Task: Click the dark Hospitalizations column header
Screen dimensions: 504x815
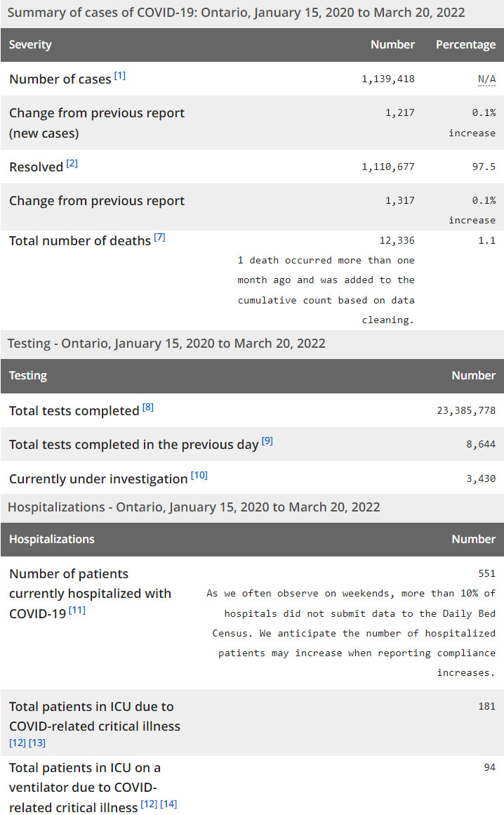Action: pos(51,540)
